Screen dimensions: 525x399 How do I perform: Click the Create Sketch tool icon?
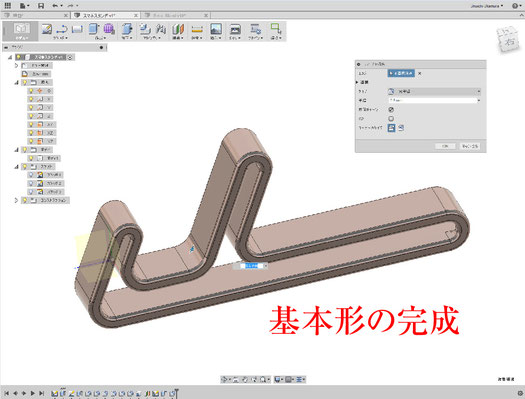tap(47, 29)
